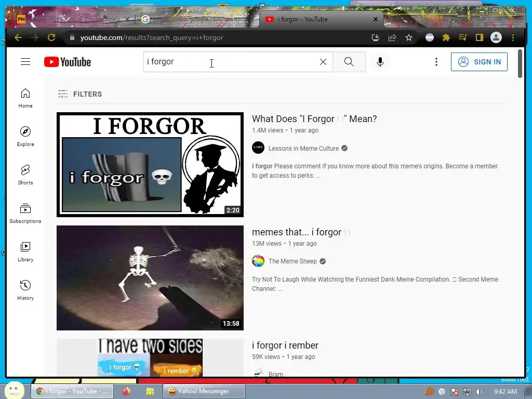Visit the Lessons in Meme Culture channel name

pyautogui.click(x=303, y=148)
